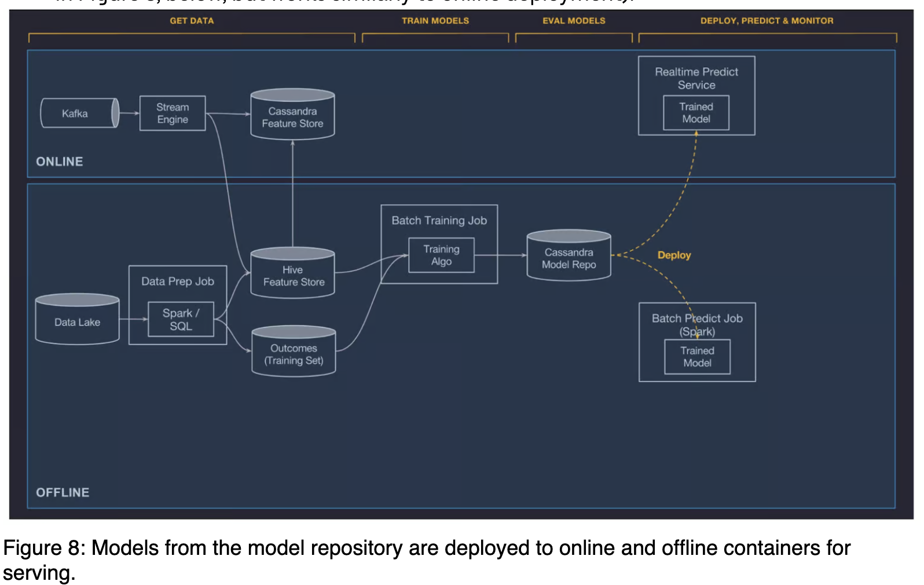Image resolution: width=924 pixels, height=585 pixels.
Task: Select the TRAIN MODELS header label
Action: [435, 21]
